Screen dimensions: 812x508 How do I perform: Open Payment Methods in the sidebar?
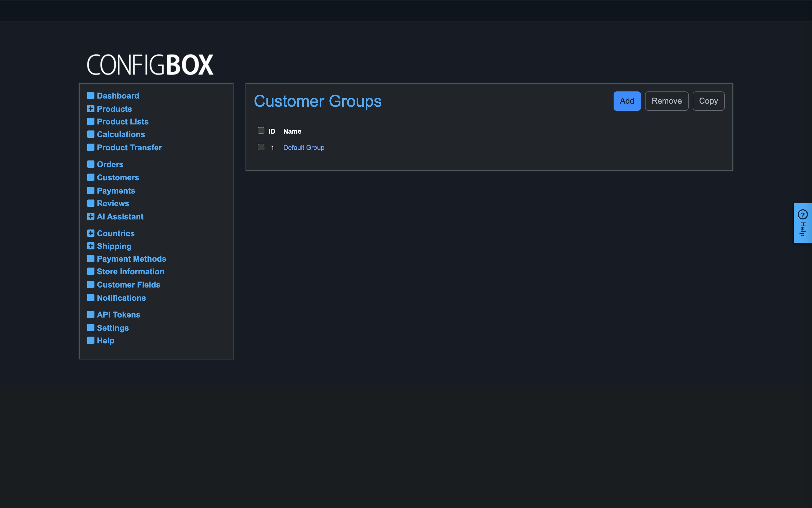click(x=131, y=259)
